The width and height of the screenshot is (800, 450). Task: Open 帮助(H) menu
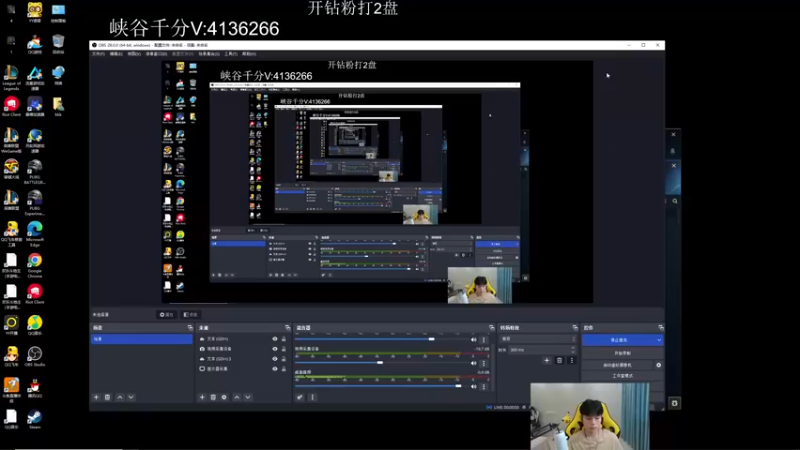(x=249, y=54)
